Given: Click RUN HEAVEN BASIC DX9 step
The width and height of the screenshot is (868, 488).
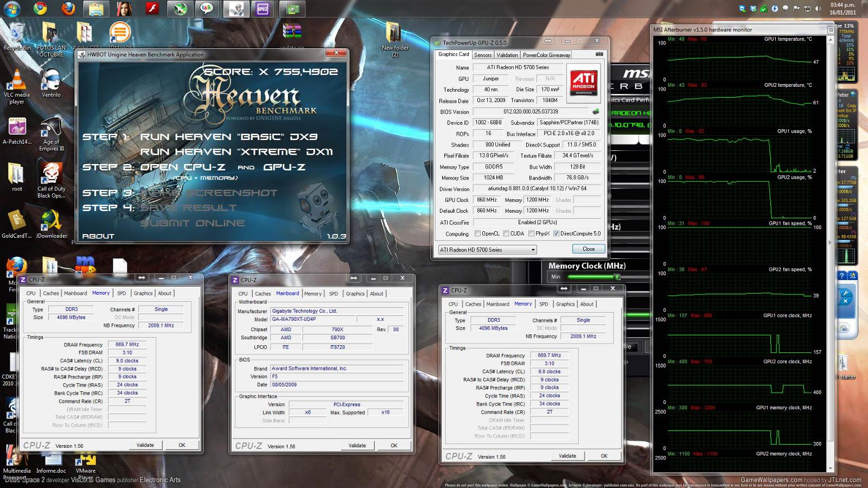Looking at the screenshot, I should pyautogui.click(x=229, y=137).
